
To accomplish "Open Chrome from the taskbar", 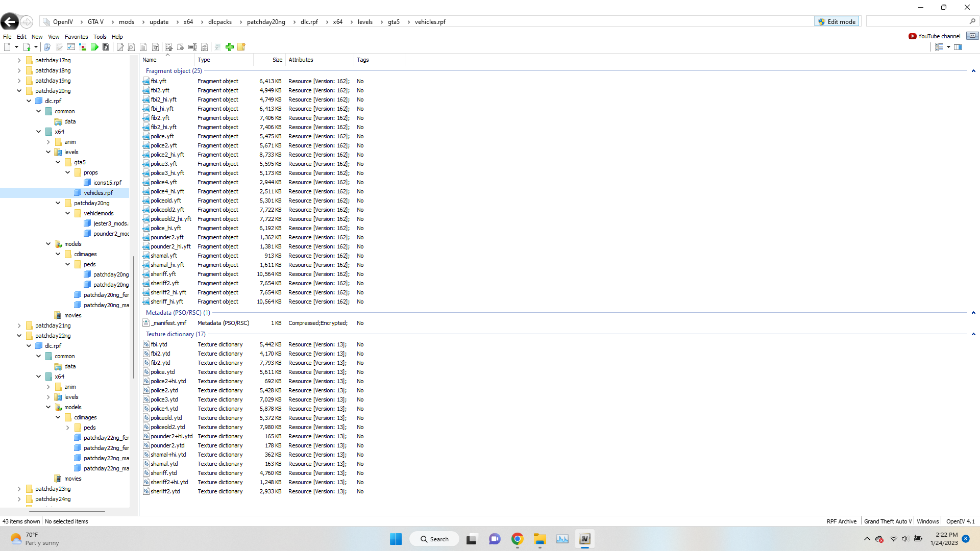I will pyautogui.click(x=517, y=539).
